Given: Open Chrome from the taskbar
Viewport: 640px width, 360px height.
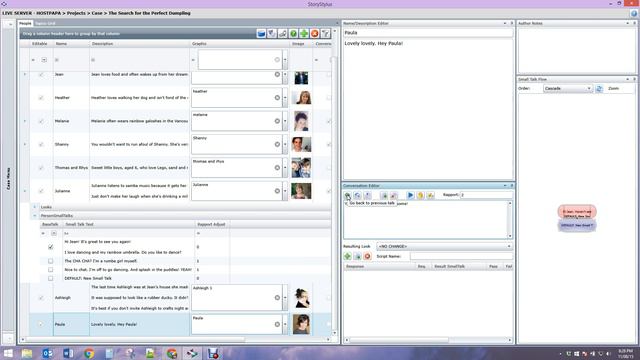Looking at the screenshot, I should (x=89, y=353).
